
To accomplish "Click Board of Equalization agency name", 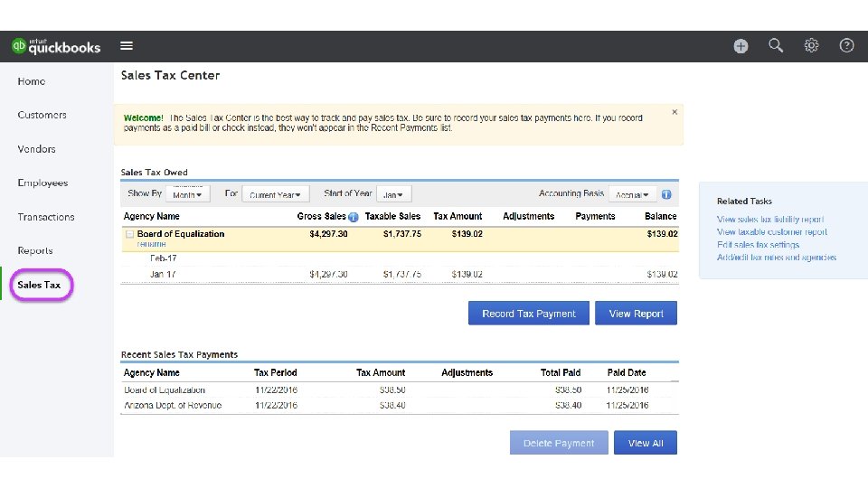I will [x=181, y=234].
